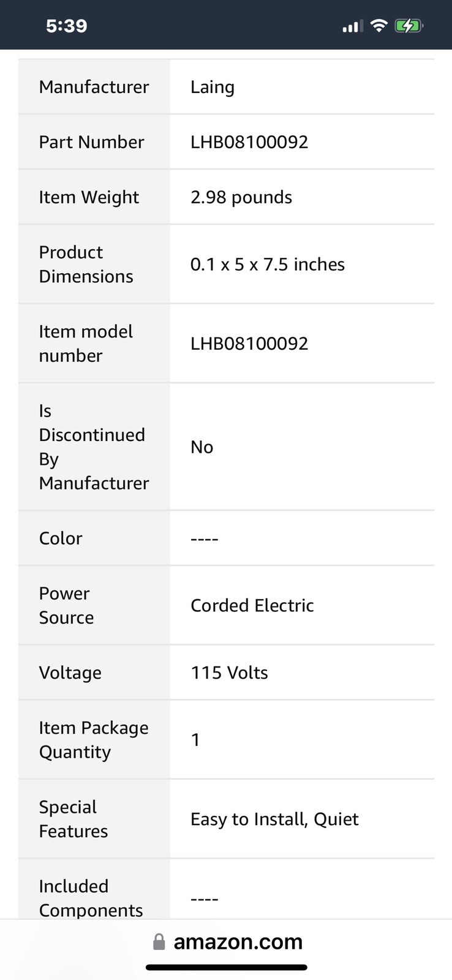Select the Part Number LHB08100092 value

tap(249, 142)
